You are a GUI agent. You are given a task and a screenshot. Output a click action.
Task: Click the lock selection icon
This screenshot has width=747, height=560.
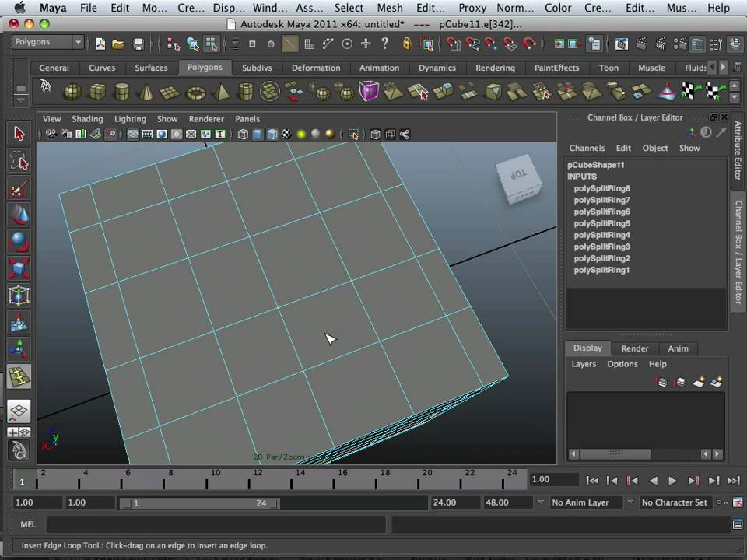click(x=407, y=44)
